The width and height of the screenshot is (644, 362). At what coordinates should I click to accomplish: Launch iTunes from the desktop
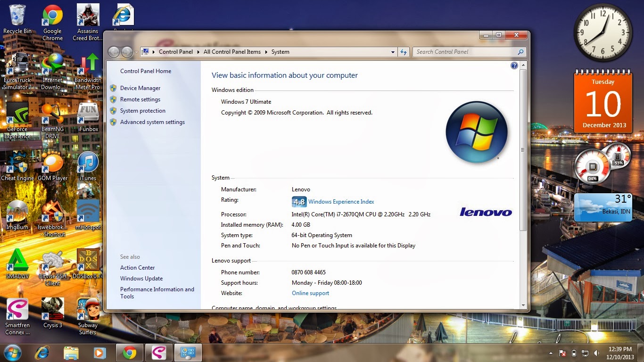[x=88, y=166]
